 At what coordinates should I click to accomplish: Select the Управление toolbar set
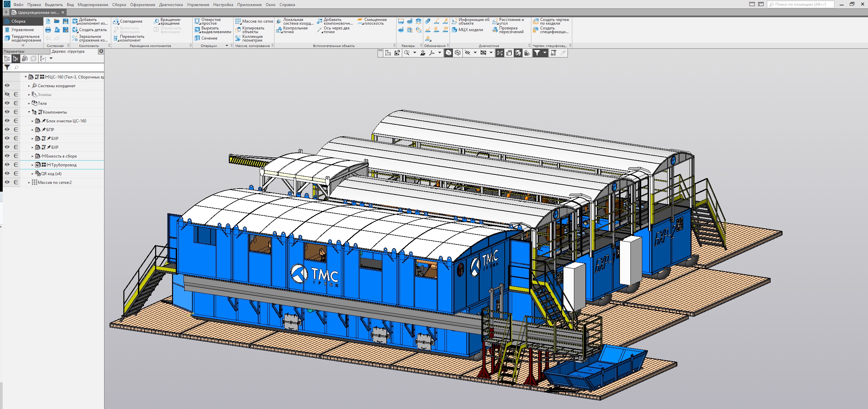coord(22,30)
